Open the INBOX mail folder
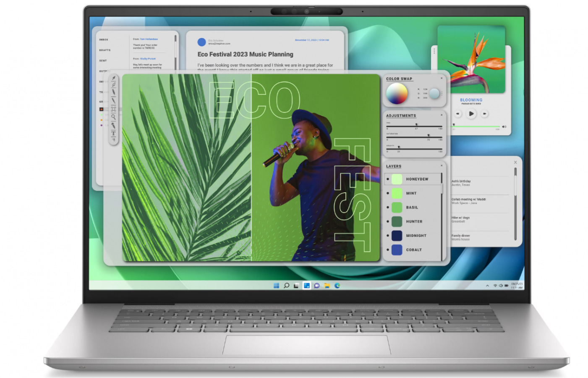This screenshot has height=378, width=588. [104, 40]
